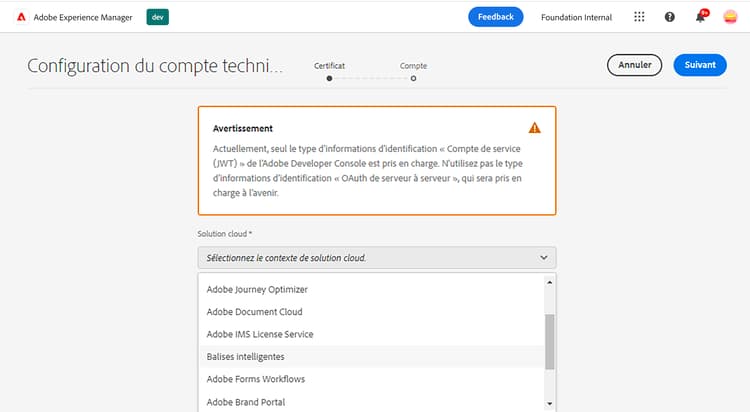Click the list scrollbar down arrow
750x412 pixels.
(550, 404)
